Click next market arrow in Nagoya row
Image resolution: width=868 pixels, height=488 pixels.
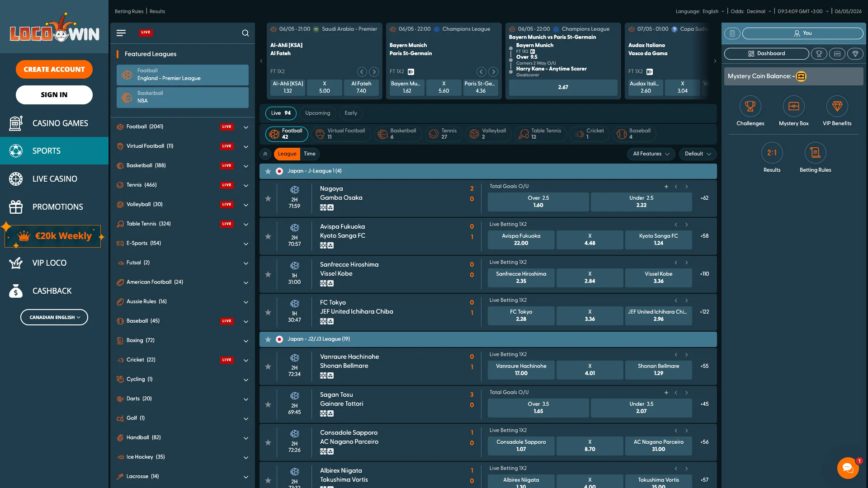click(687, 187)
